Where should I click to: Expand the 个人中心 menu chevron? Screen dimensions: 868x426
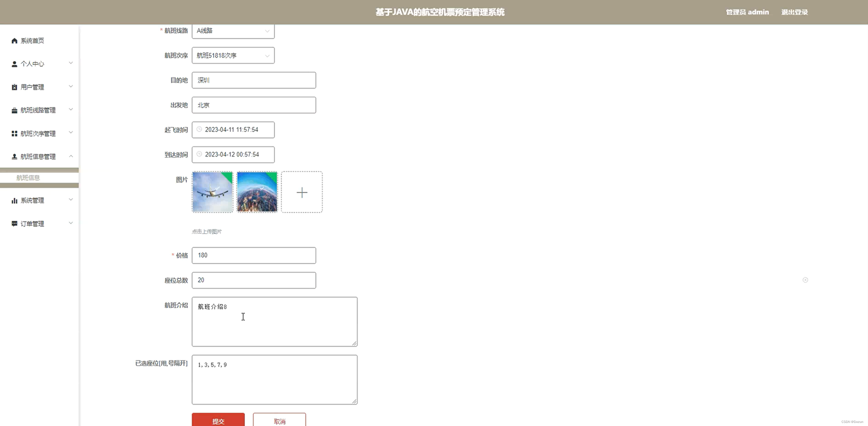(71, 63)
